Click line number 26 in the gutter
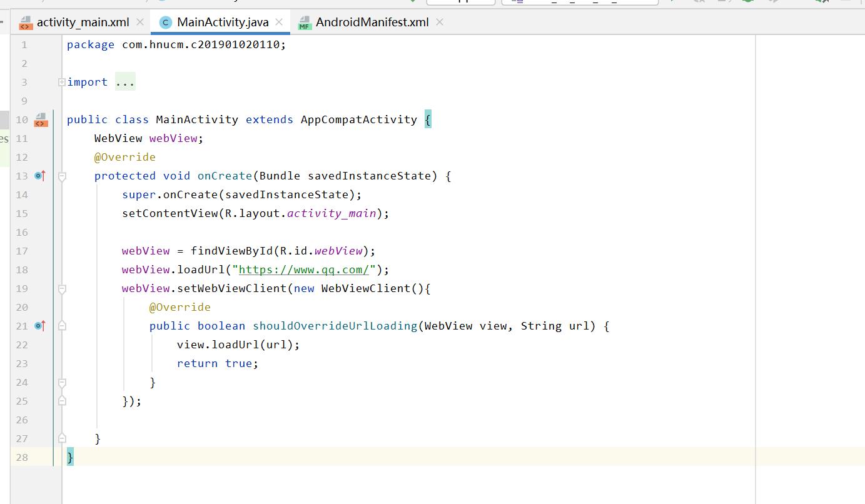This screenshot has height=504, width=865. pos(22,420)
